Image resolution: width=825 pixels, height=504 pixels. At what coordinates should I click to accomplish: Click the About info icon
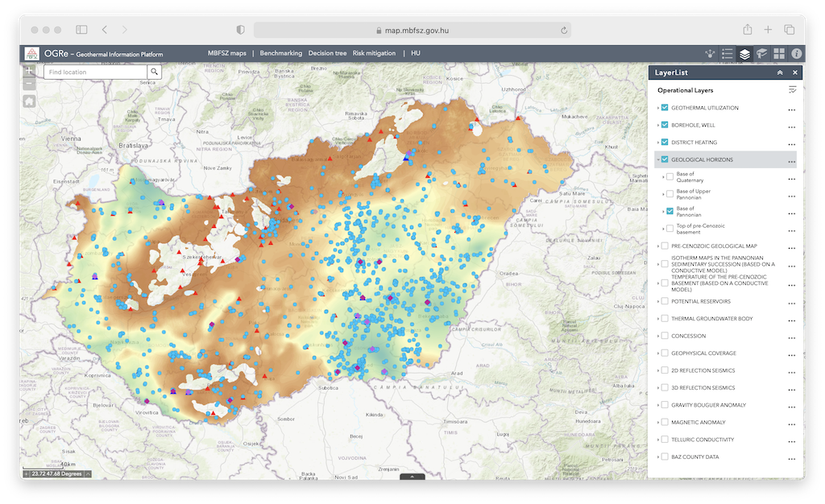[797, 54]
